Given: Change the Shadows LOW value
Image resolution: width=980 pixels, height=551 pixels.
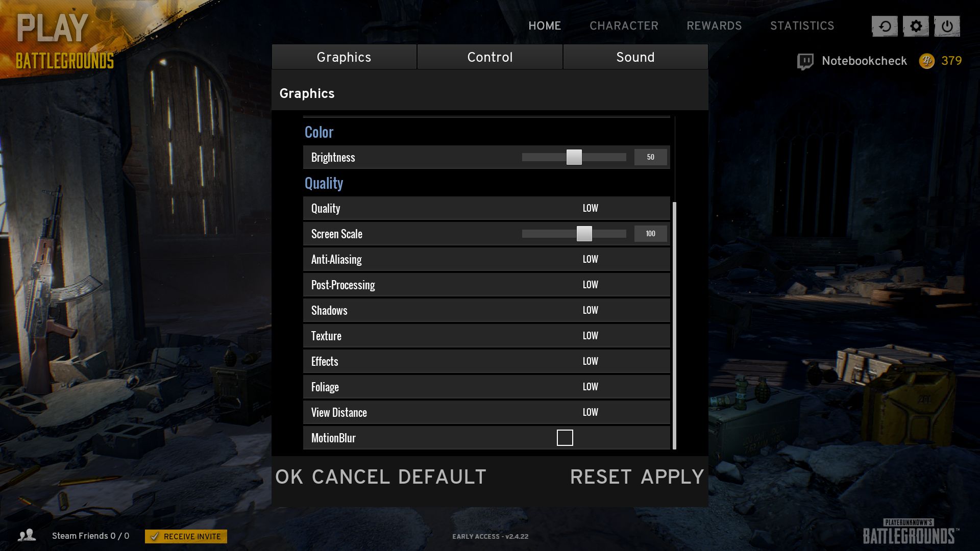Looking at the screenshot, I should point(590,310).
